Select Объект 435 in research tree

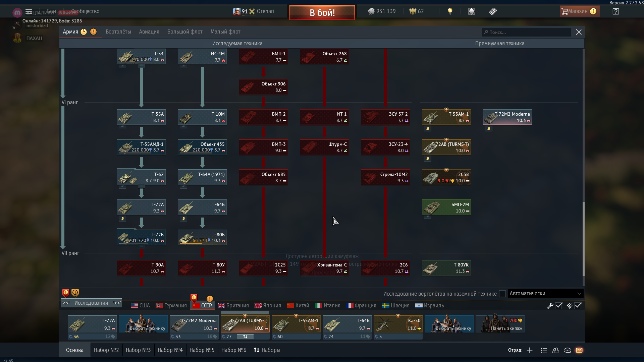coord(202,147)
